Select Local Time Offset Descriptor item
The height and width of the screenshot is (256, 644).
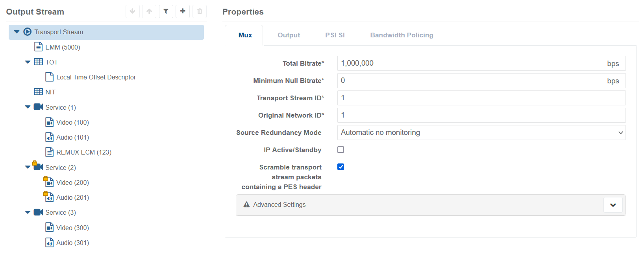coord(96,77)
